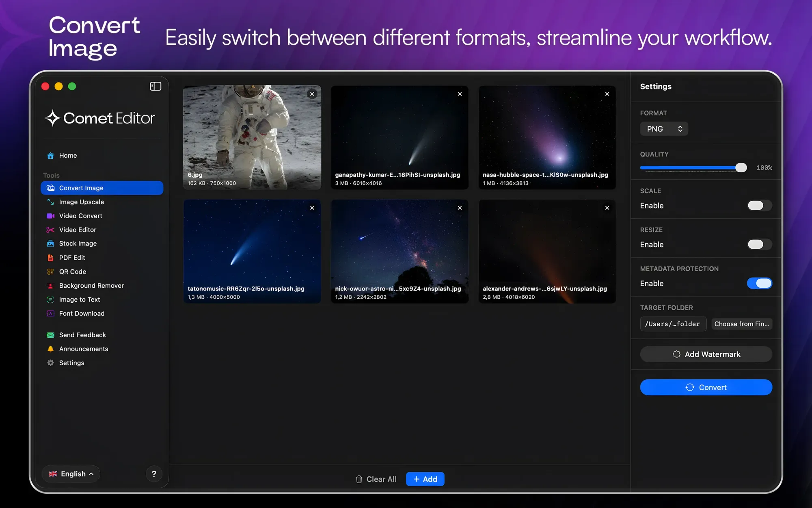Expand the English language selector
Image resolution: width=812 pixels, height=508 pixels.
click(x=71, y=474)
